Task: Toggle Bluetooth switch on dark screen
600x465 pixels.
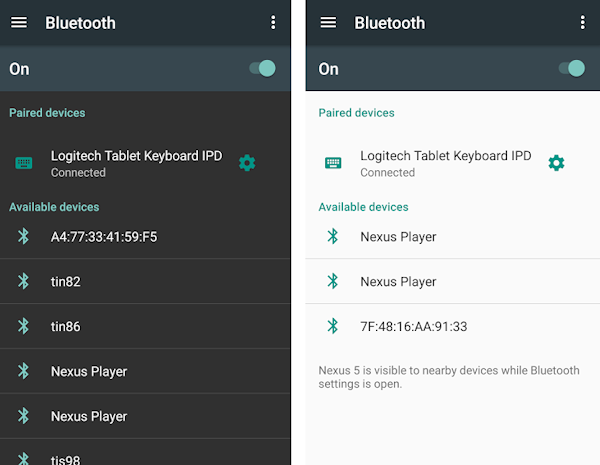Action: (262, 69)
